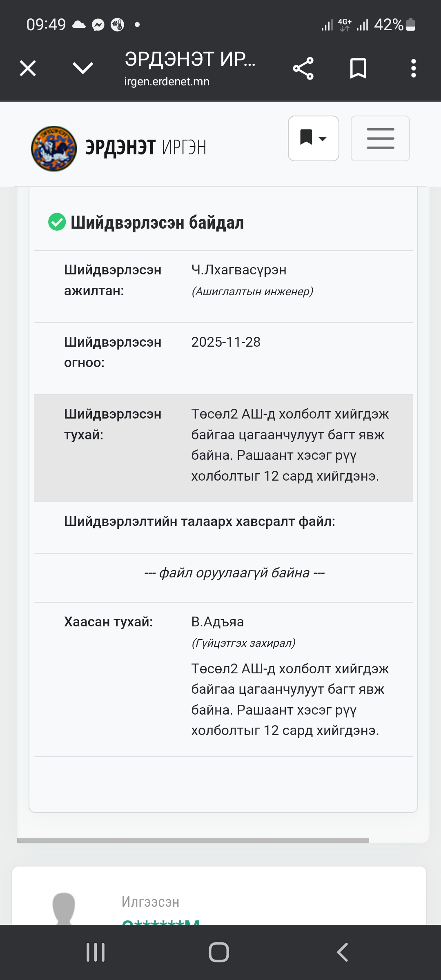
Task: Open the site bookmark dropdown button
Action: coord(313,138)
